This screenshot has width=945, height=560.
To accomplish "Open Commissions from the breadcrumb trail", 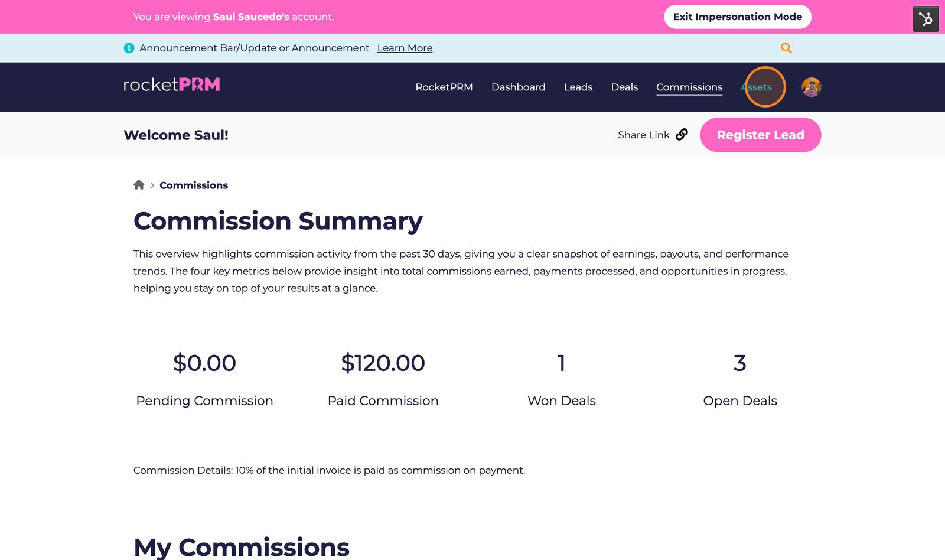I will click(194, 185).
